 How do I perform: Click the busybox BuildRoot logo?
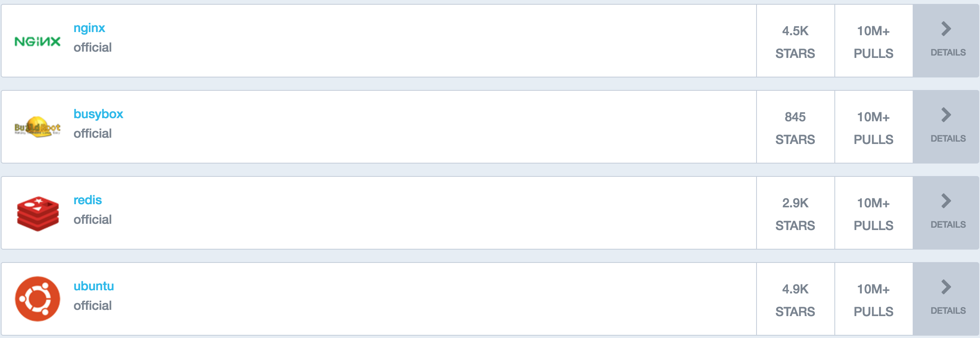pyautogui.click(x=38, y=127)
